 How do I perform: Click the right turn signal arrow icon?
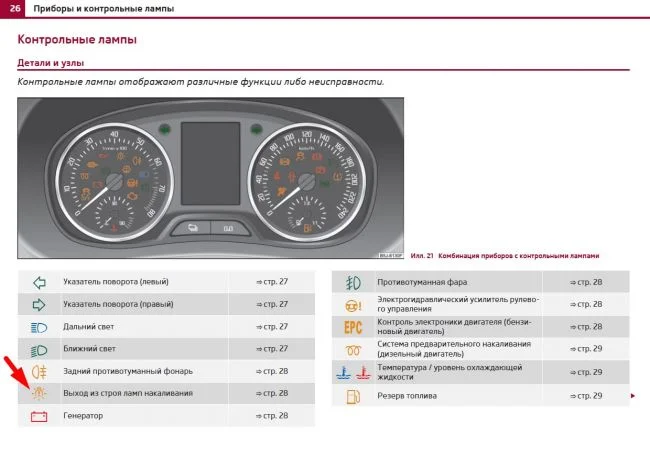tap(39, 304)
